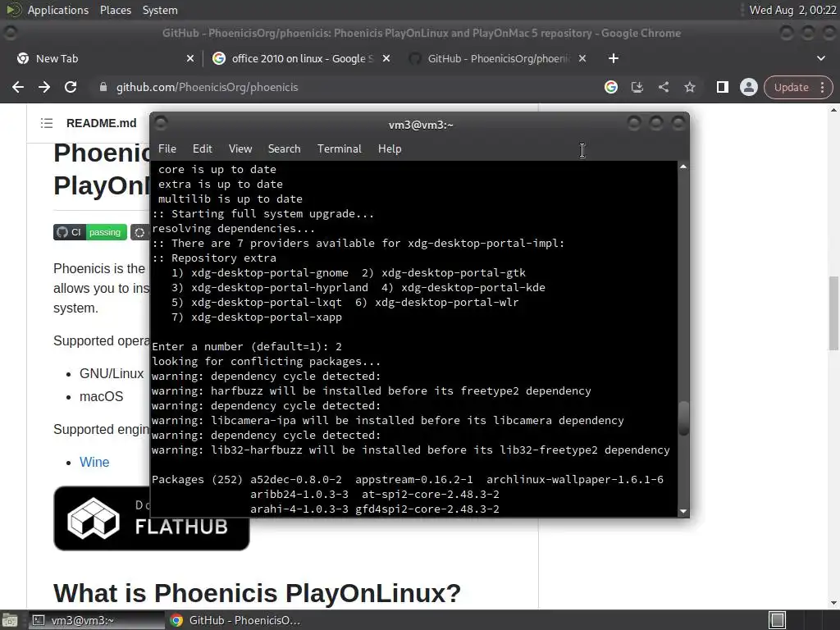840x630 pixels.
Task: Click the Update button in Chrome
Action: tap(791, 87)
